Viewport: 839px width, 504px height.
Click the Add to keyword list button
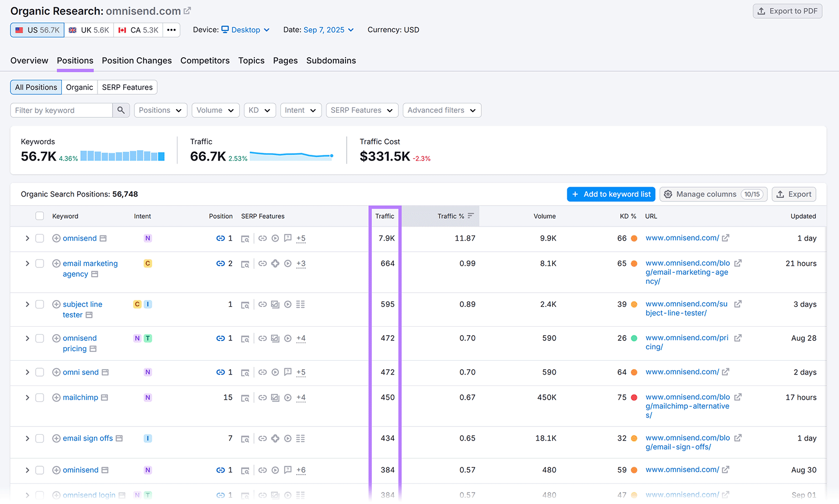[610, 194]
